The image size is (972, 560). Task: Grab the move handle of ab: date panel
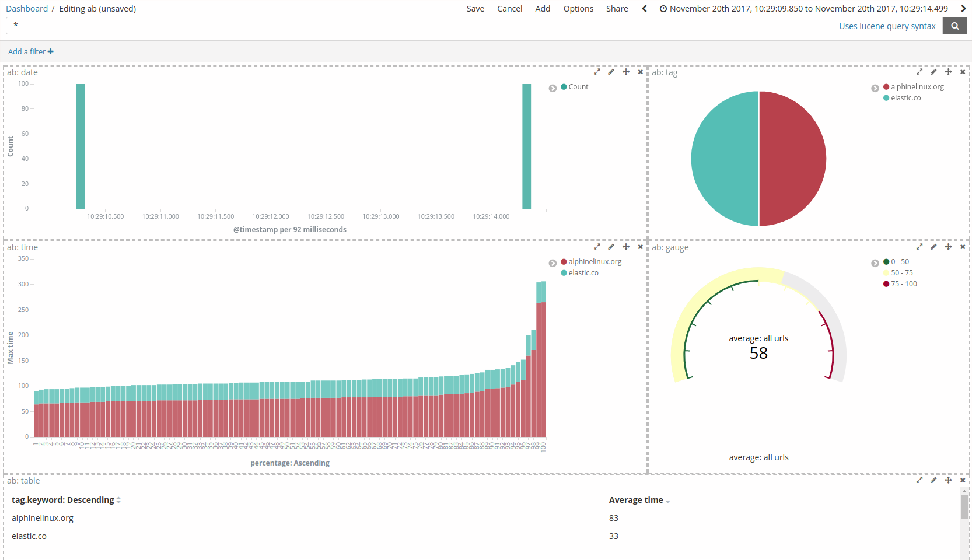click(625, 72)
